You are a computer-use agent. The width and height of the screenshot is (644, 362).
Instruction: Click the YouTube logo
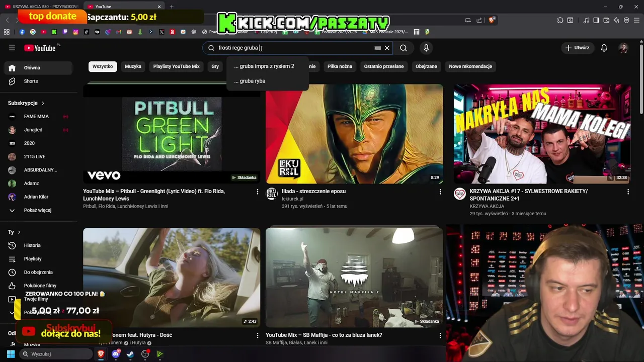click(x=40, y=48)
